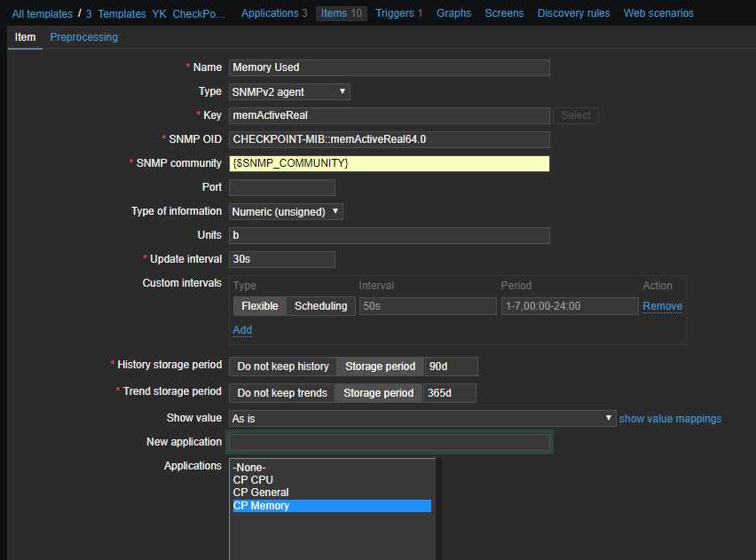756x560 pixels.
Task: Click the Period field 1-7,00:00-24:00
Action: [x=570, y=306]
